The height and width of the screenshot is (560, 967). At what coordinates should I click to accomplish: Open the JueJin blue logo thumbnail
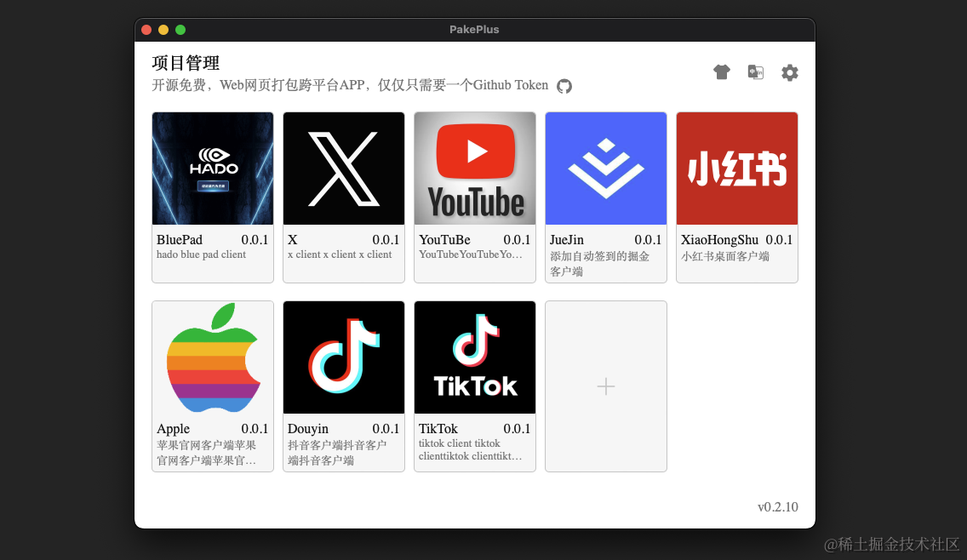[x=605, y=169]
